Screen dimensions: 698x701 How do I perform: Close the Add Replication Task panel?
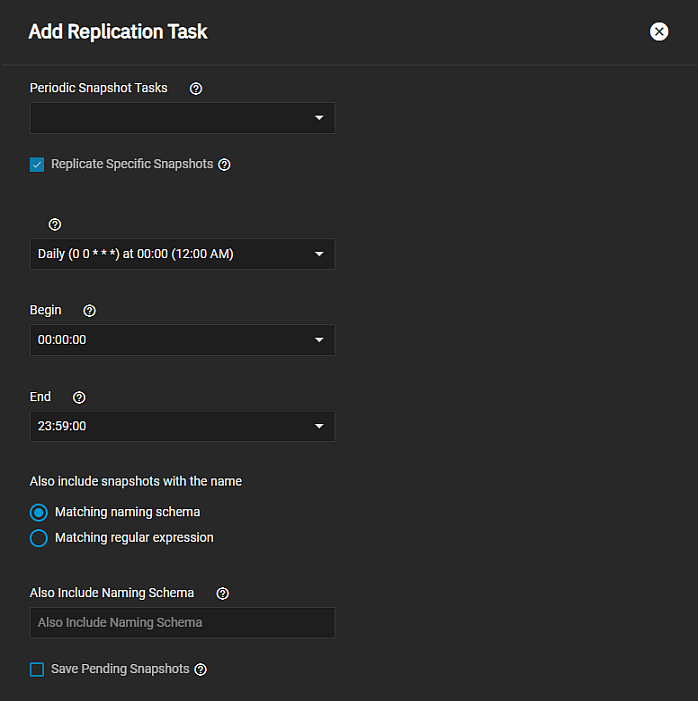[659, 31]
